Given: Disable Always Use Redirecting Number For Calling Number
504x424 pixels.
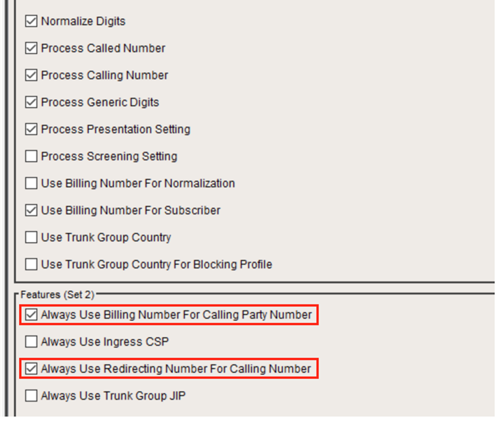Looking at the screenshot, I should click(x=31, y=369).
